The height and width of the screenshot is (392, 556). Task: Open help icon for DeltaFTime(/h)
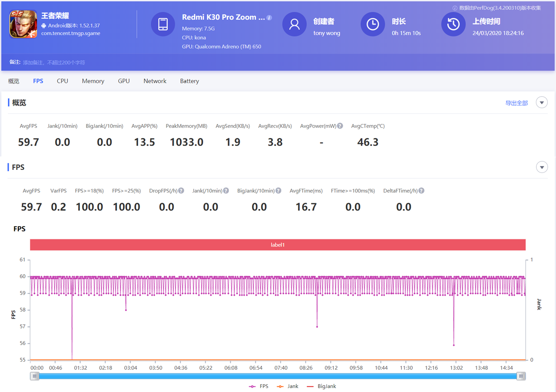pyautogui.click(x=421, y=191)
